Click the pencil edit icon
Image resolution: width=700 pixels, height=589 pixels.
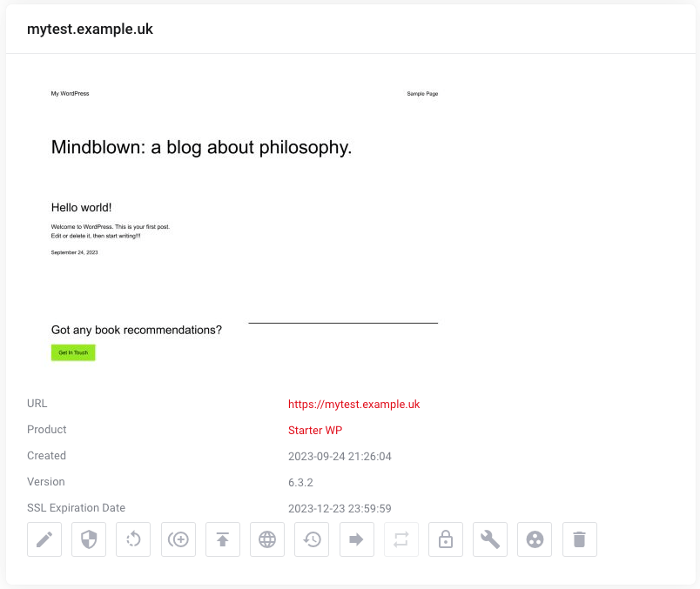tap(44, 539)
